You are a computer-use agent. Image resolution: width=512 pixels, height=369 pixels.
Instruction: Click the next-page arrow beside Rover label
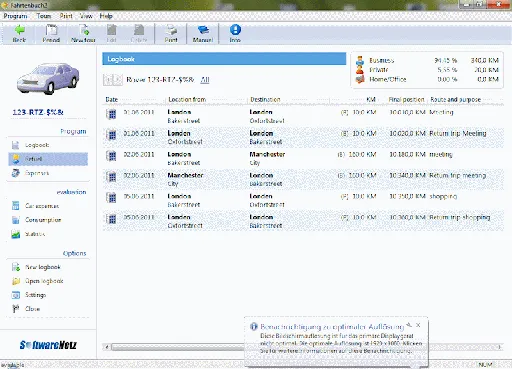point(117,79)
